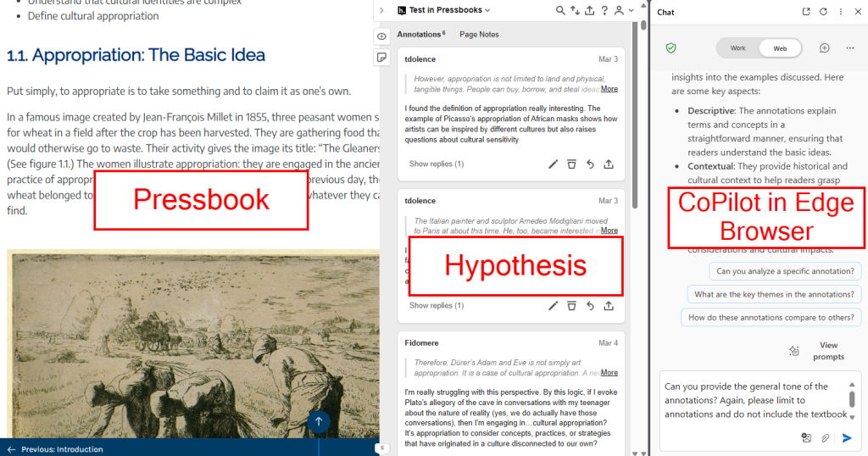Switch Copilot to Work mode
This screenshot has height=456, width=868.
pyautogui.click(x=737, y=48)
